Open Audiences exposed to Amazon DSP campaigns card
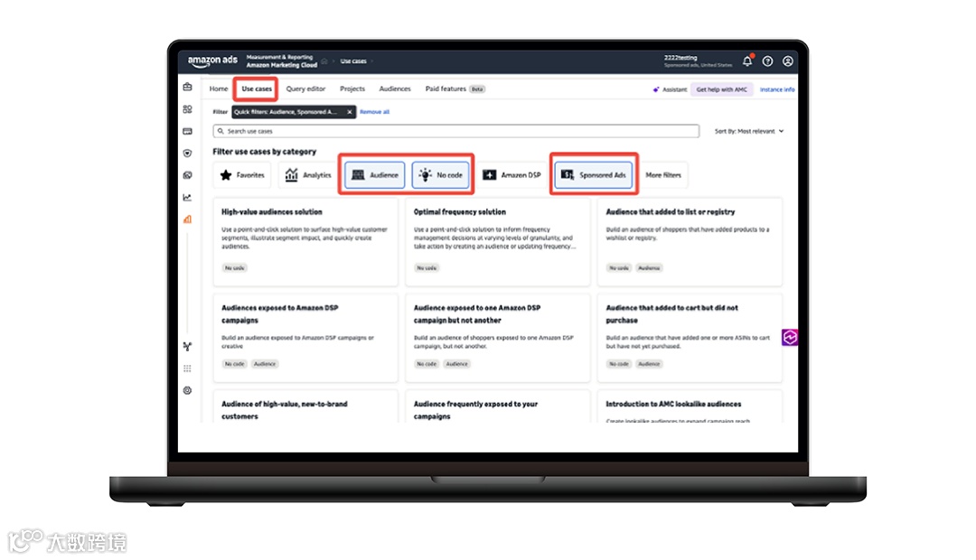 (x=305, y=338)
